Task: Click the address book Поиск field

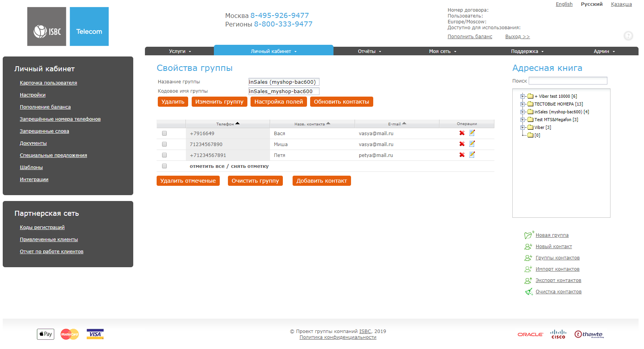Action: pyautogui.click(x=568, y=81)
